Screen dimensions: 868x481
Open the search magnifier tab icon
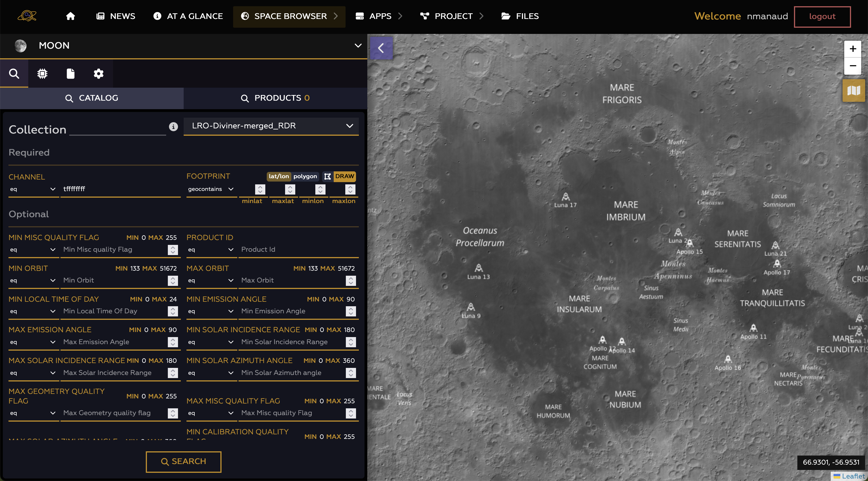coord(14,74)
